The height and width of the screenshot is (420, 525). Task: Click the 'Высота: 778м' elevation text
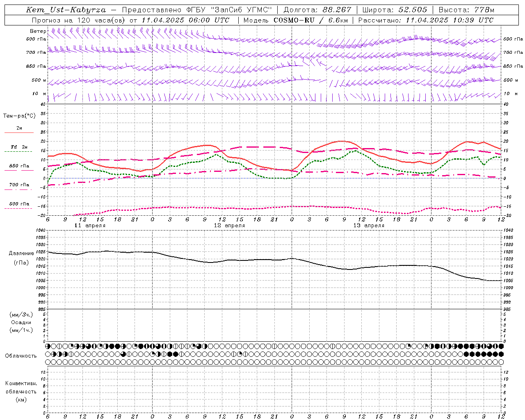[x=466, y=10]
